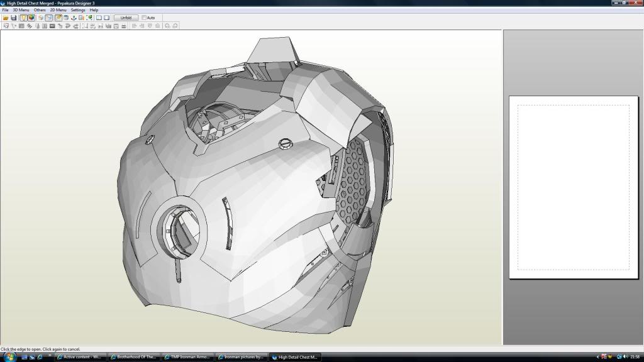Click the window layout icon beside the green cube

click(x=99, y=18)
